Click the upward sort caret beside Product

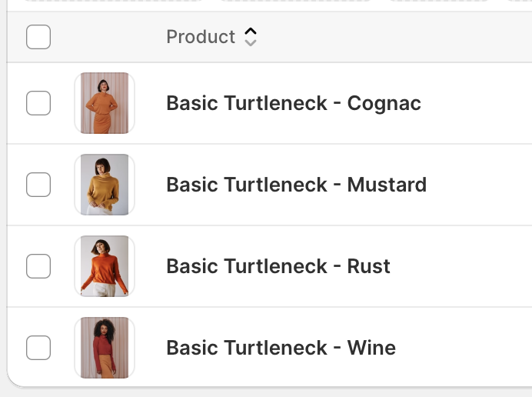click(x=251, y=32)
